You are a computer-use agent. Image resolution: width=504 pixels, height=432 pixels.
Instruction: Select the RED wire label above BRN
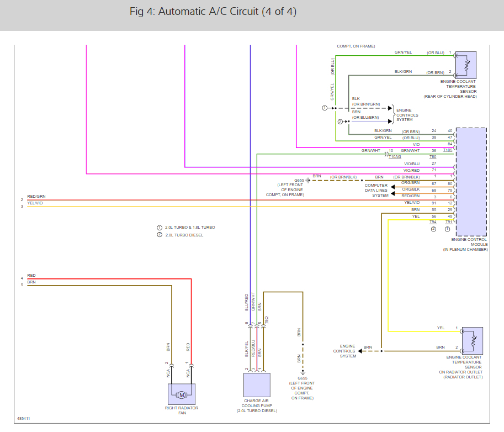click(x=31, y=275)
